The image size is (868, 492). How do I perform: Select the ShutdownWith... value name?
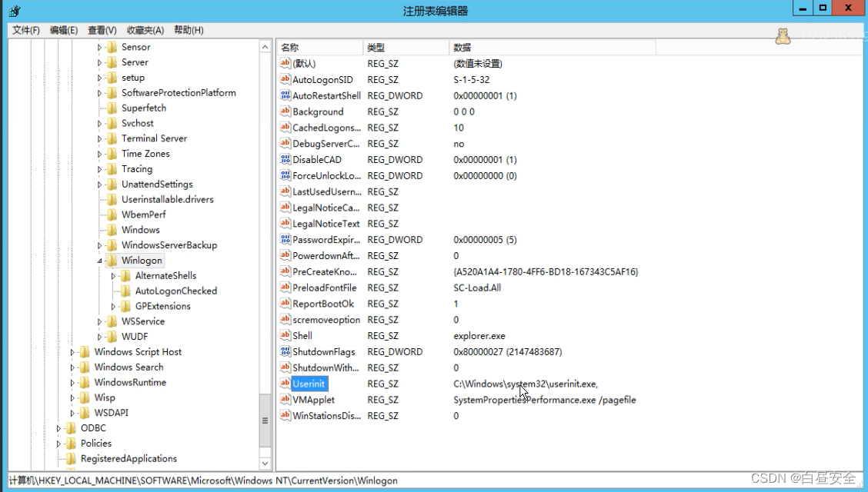325,367
